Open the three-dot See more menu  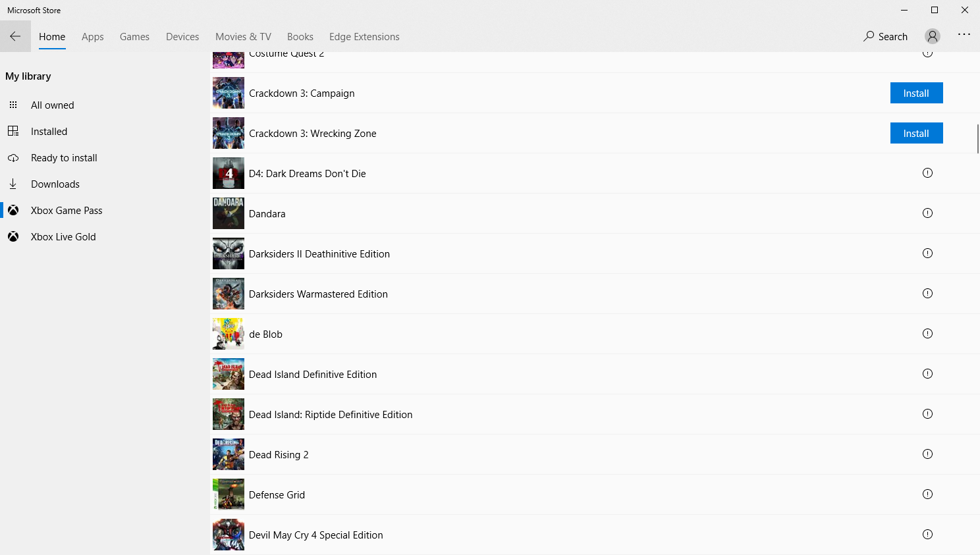964,34
